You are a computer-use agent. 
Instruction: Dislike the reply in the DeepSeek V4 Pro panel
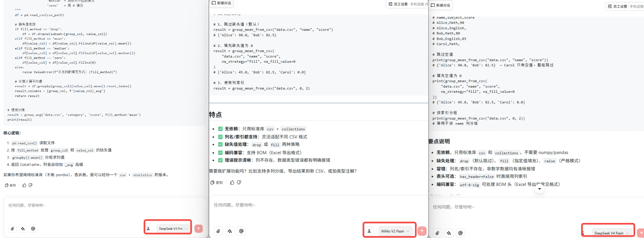(30, 185)
